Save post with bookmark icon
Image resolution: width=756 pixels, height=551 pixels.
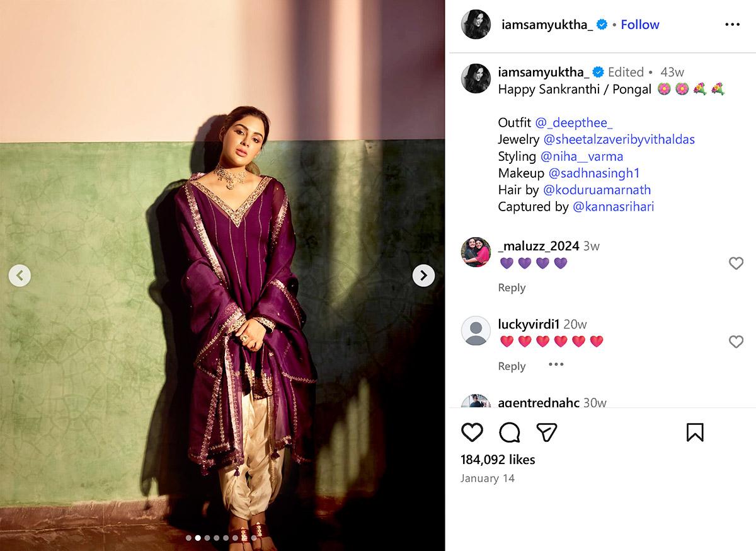pos(694,432)
